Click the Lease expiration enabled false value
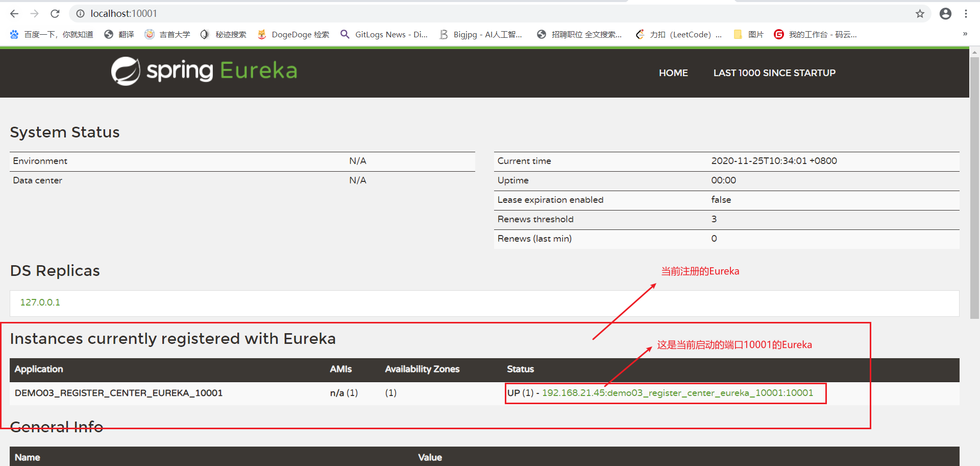 point(721,200)
